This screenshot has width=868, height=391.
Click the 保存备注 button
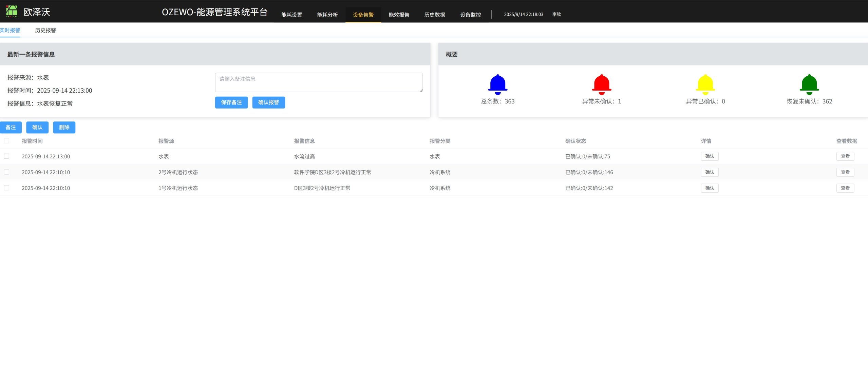[231, 102]
